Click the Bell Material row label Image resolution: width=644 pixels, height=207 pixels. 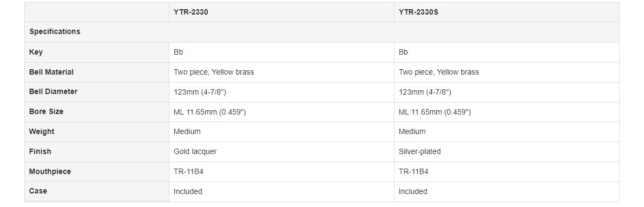(x=51, y=72)
